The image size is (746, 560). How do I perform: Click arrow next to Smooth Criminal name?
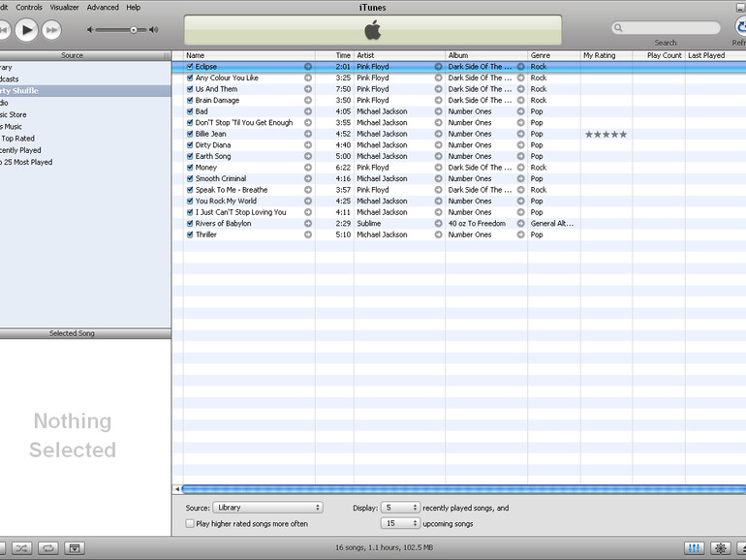click(x=308, y=179)
